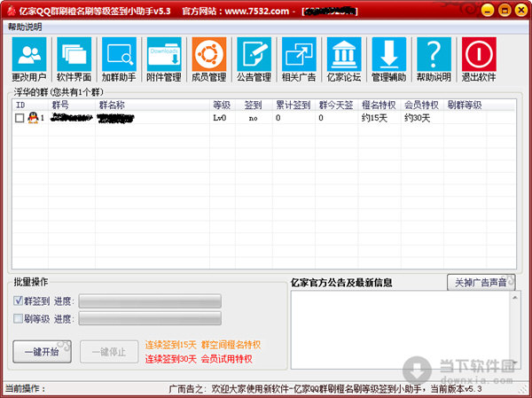The height and width of the screenshot is (398, 532).
Task: Click the 广而告之 status bar message
Action: click(325, 389)
